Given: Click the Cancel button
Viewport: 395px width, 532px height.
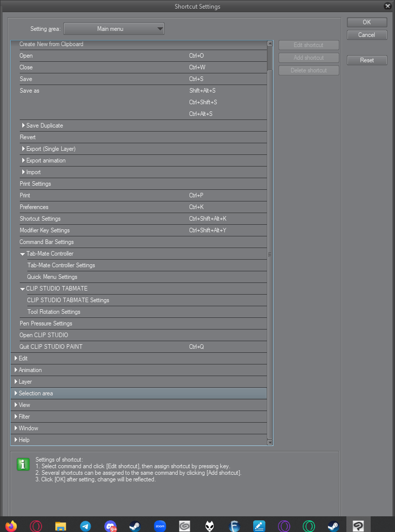Looking at the screenshot, I should point(367,35).
